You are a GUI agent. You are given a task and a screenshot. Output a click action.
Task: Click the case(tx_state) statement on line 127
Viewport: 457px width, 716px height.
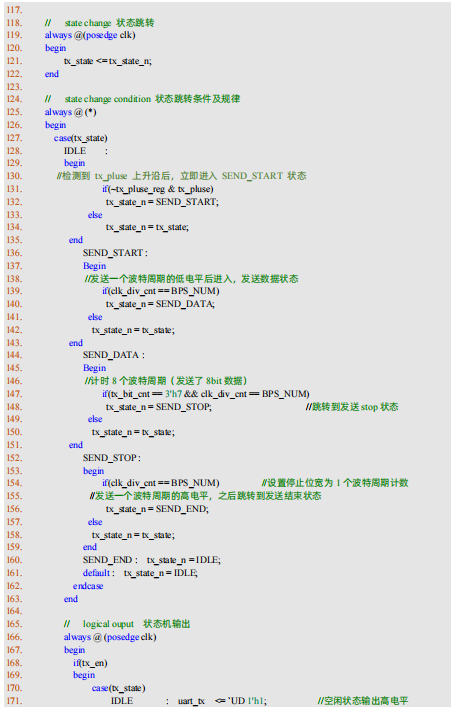point(81,138)
